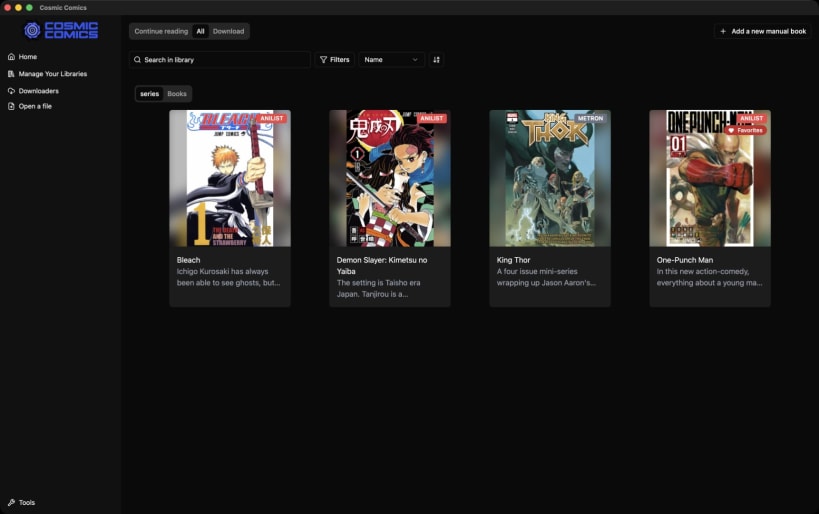
Task: Open the Demon Slayer cover thumbnail
Action: pos(390,178)
